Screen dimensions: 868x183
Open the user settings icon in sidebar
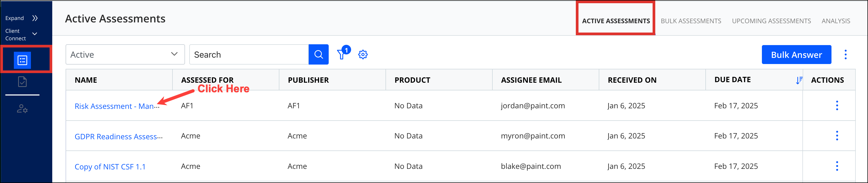(22, 109)
